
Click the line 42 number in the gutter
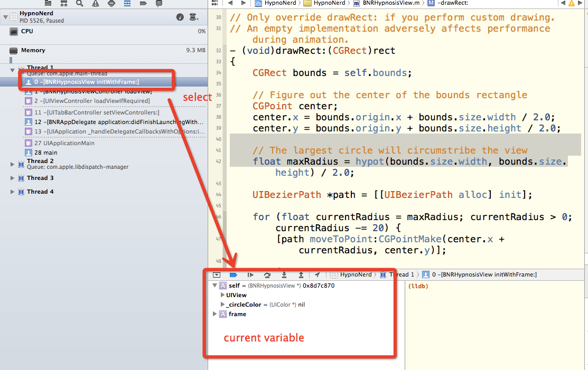219,162
